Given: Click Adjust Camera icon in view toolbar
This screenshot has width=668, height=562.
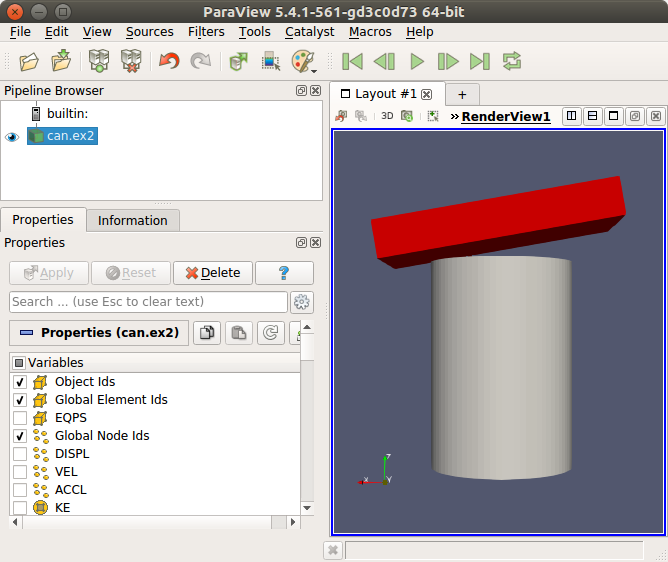Looking at the screenshot, I should click(x=407, y=116).
